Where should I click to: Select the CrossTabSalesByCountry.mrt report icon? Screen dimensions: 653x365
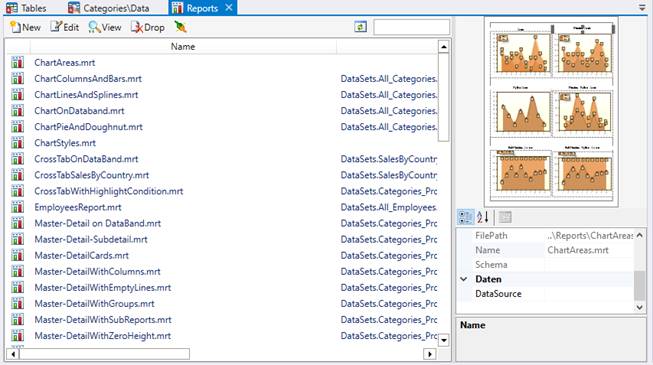click(17, 175)
